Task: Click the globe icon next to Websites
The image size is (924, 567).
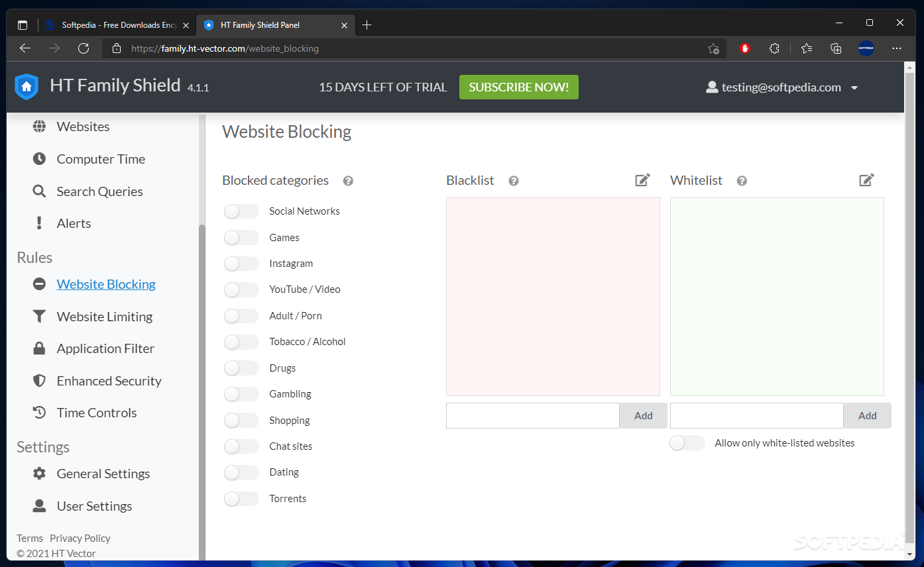Action: point(39,127)
